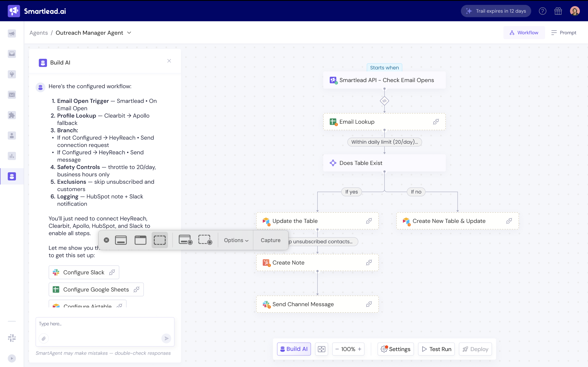Click Configure Slack button
Viewport: 588px width, 367px height.
[84, 272]
